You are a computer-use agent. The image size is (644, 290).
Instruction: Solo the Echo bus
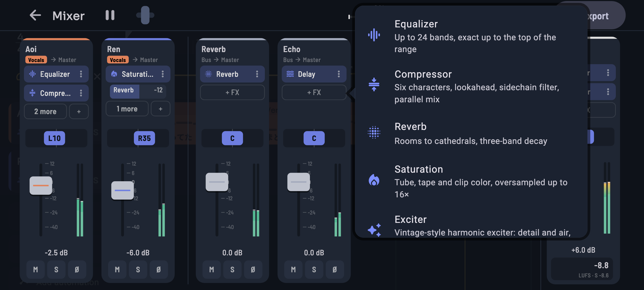314,269
